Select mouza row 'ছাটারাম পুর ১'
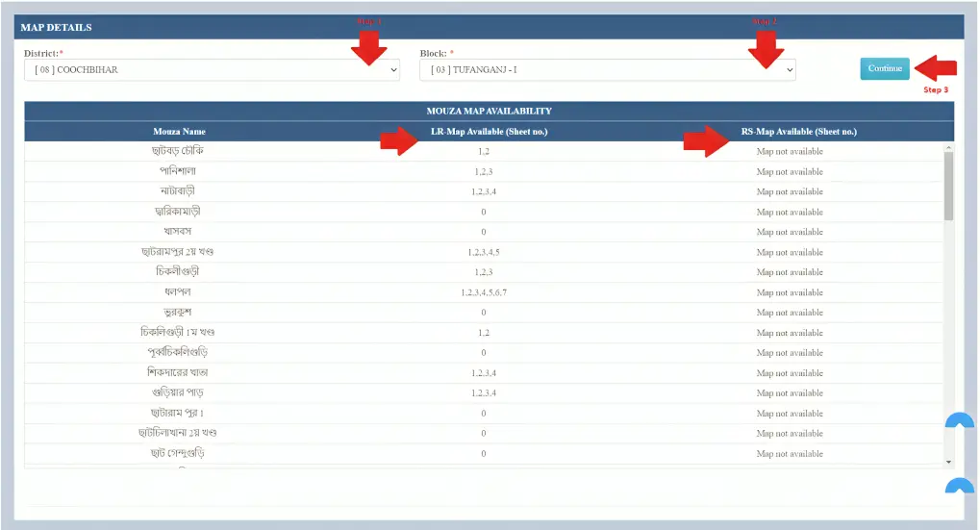 tap(483, 413)
